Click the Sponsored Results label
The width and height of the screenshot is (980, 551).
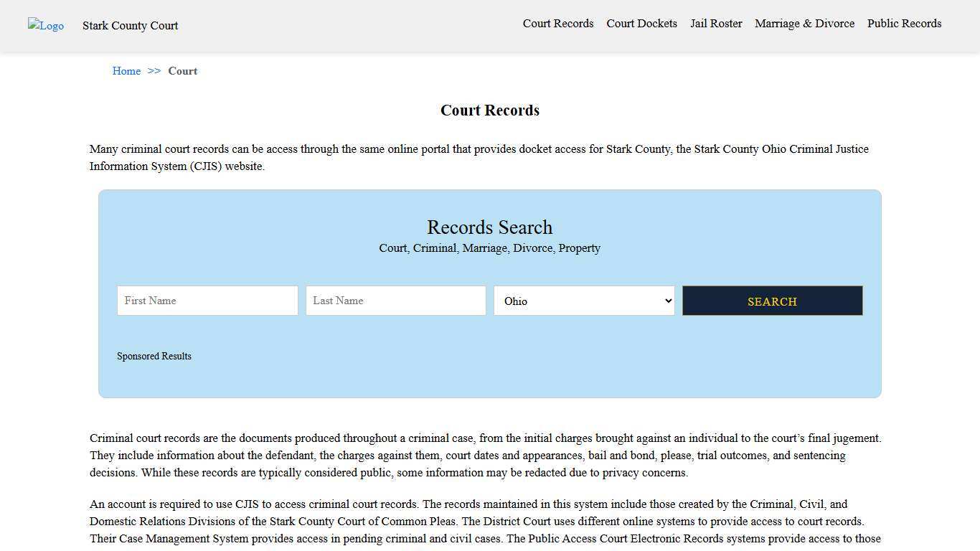click(x=154, y=356)
